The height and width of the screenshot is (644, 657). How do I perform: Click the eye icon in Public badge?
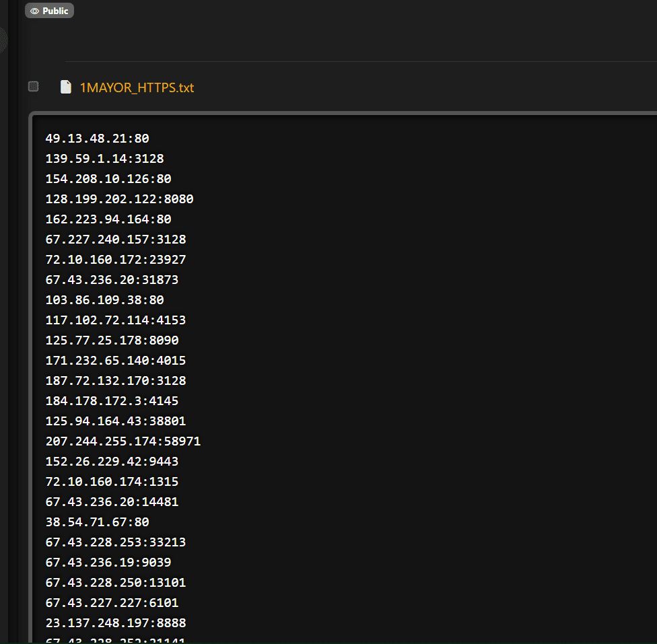point(34,11)
